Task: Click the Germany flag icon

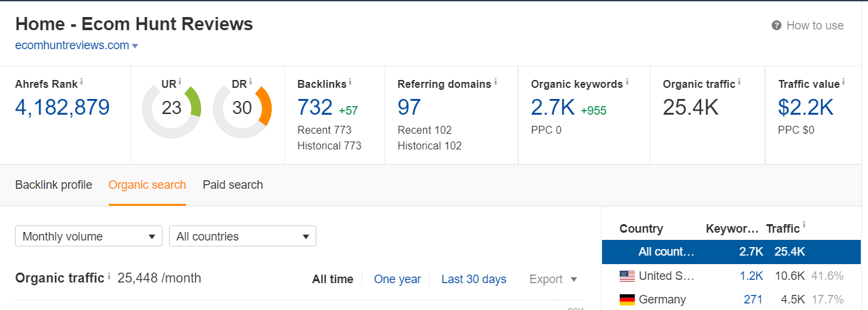Action: tap(627, 300)
